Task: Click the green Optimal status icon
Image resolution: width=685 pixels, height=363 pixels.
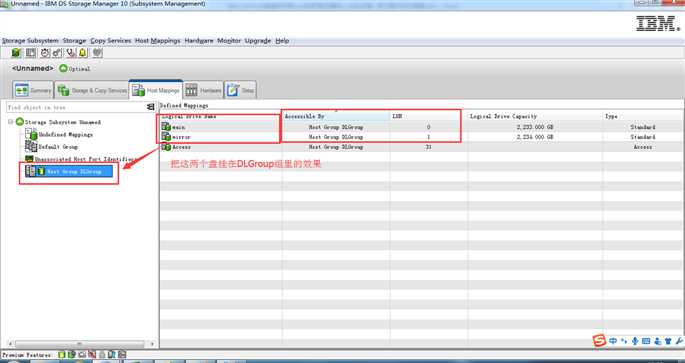Action: 63,69
